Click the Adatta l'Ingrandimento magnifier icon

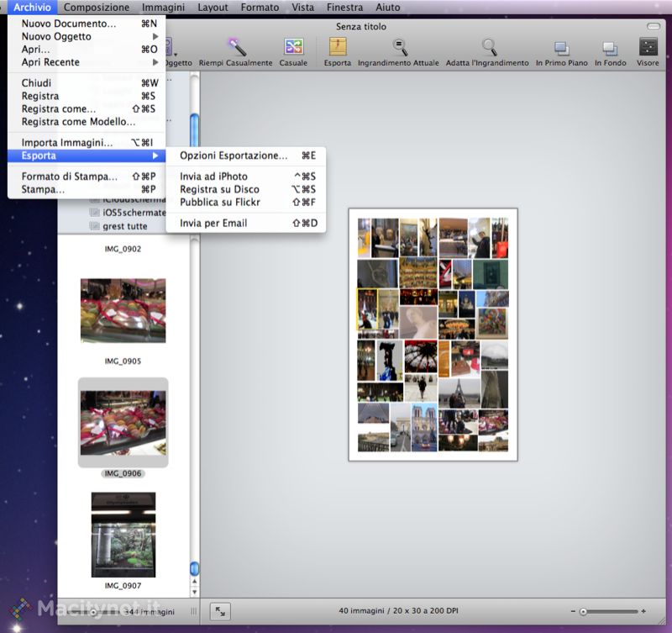tap(488, 47)
